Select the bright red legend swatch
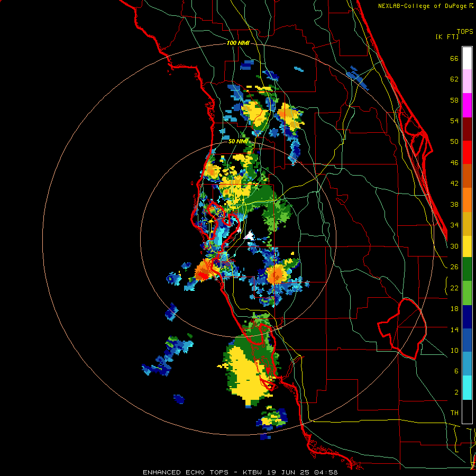This screenshot has width=476, height=476. click(467, 152)
